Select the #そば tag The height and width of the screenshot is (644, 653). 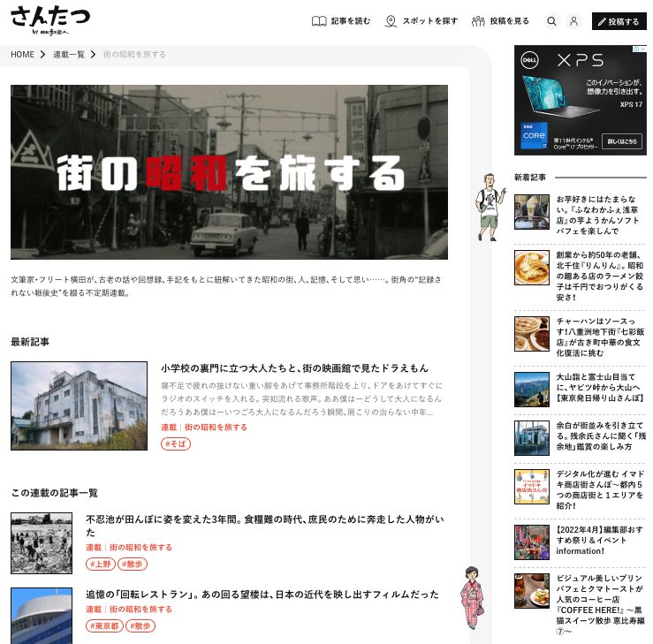(x=176, y=443)
